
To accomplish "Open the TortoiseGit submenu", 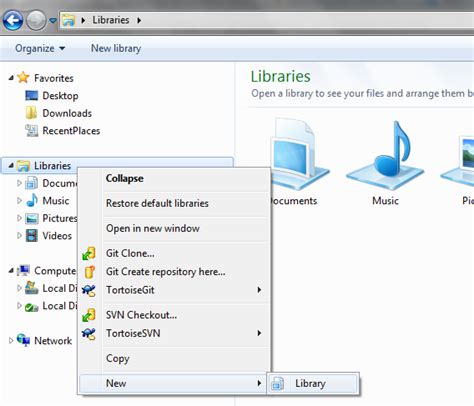I will [x=174, y=290].
